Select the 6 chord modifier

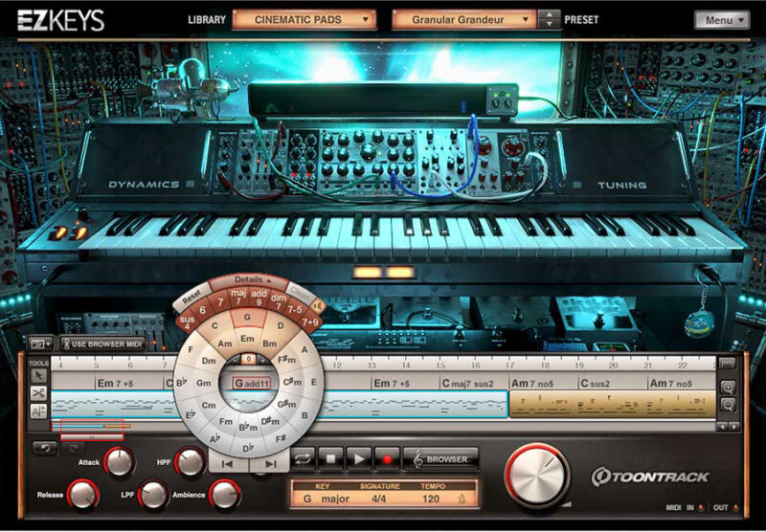click(x=202, y=310)
